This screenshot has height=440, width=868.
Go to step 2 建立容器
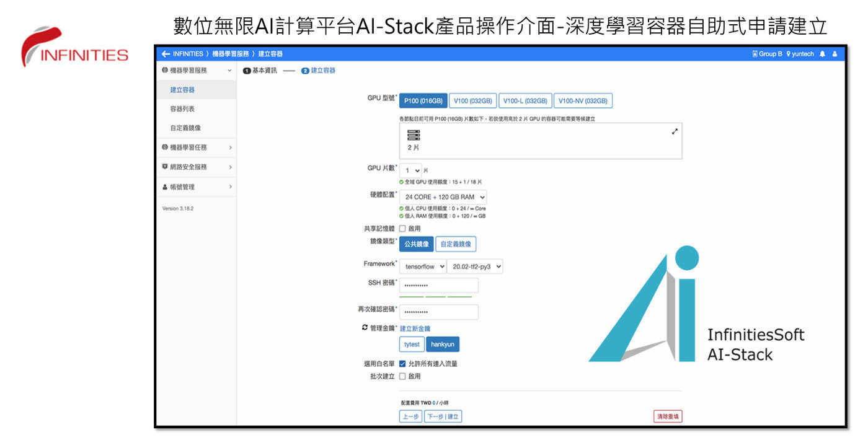click(x=319, y=71)
